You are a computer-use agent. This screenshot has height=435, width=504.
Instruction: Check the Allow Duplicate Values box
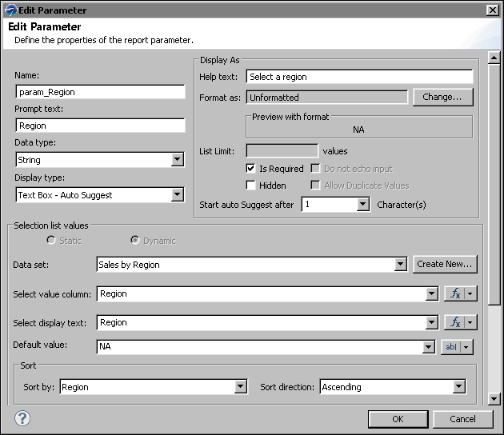pos(315,185)
